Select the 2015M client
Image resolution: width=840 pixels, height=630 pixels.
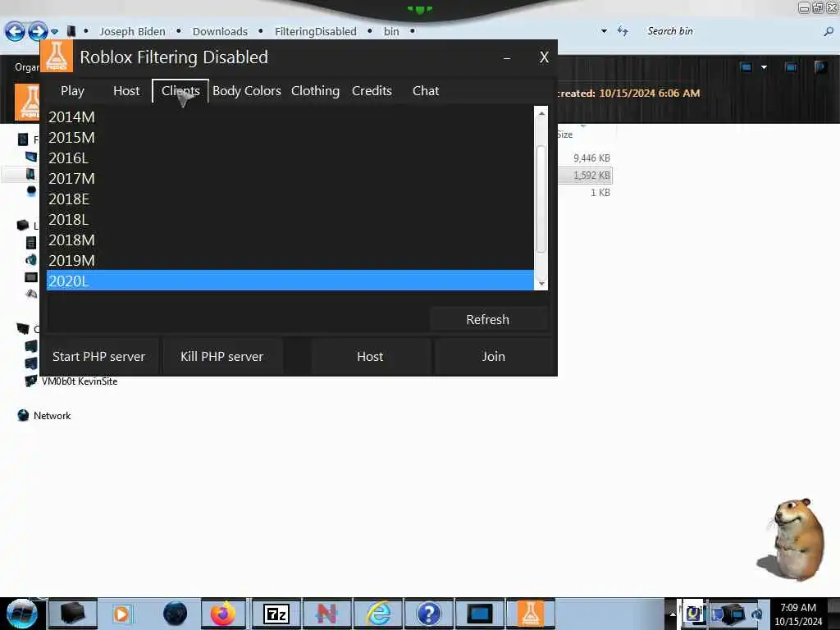coord(290,138)
